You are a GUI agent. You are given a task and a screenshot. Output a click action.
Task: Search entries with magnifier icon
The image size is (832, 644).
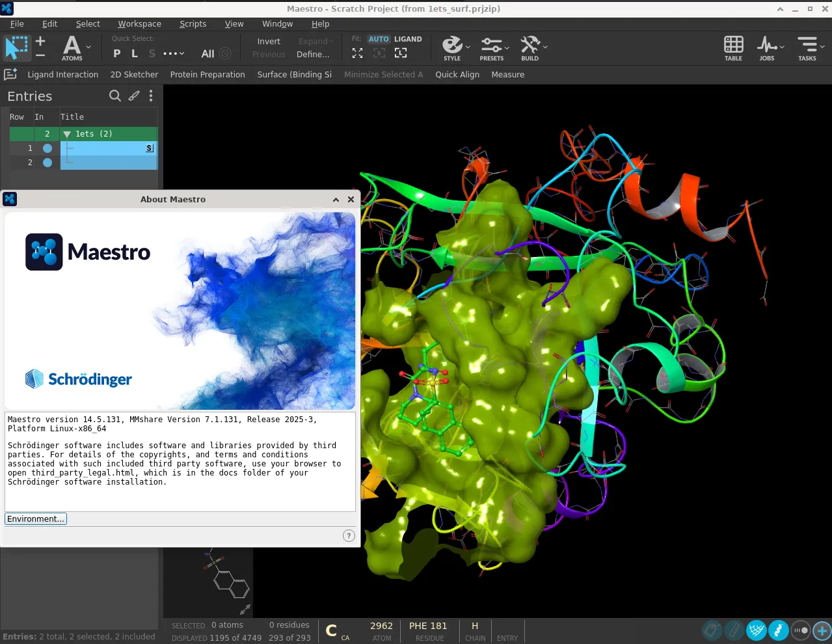(x=115, y=96)
